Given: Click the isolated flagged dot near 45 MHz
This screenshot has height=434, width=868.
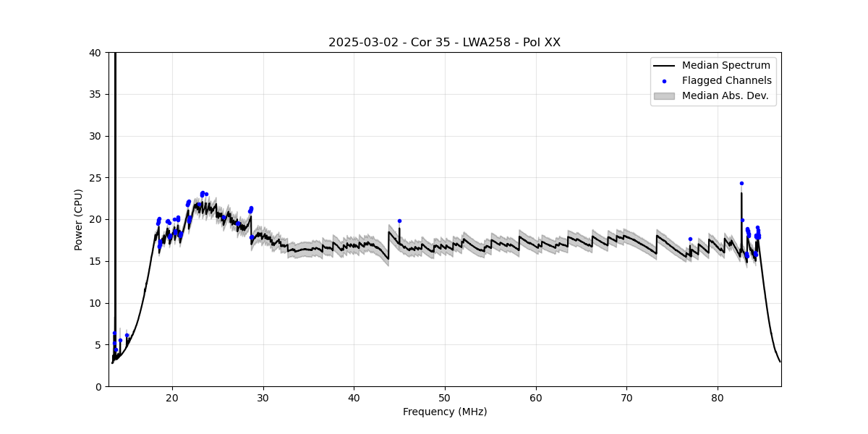Looking at the screenshot, I should pyautogui.click(x=399, y=221).
